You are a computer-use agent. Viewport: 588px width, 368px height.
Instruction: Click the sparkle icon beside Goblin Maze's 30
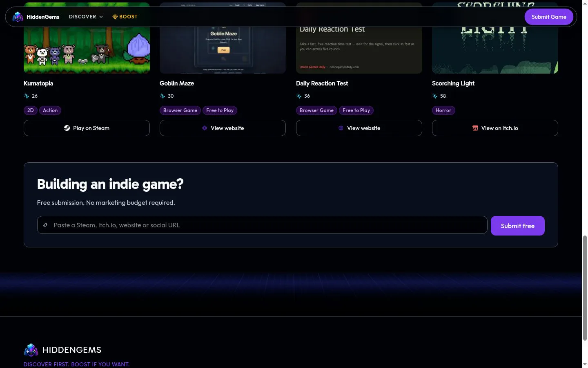(x=163, y=96)
